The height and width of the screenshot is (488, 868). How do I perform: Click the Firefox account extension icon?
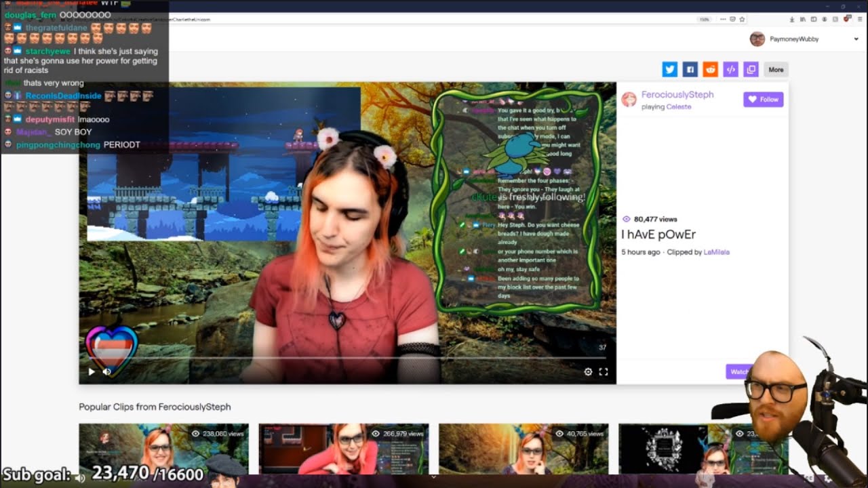pos(824,19)
